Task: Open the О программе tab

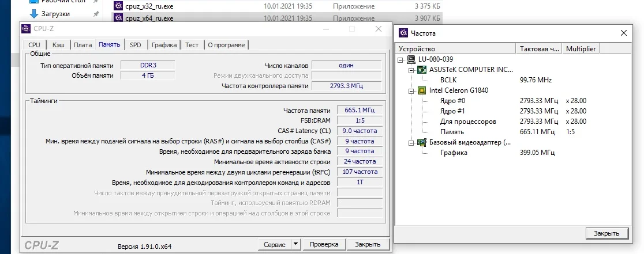Action: coord(226,45)
